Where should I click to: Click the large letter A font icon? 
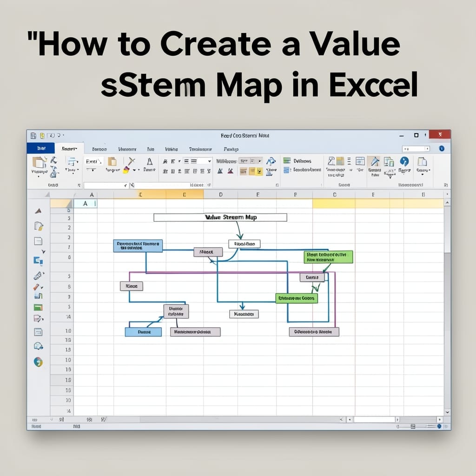pos(150,161)
